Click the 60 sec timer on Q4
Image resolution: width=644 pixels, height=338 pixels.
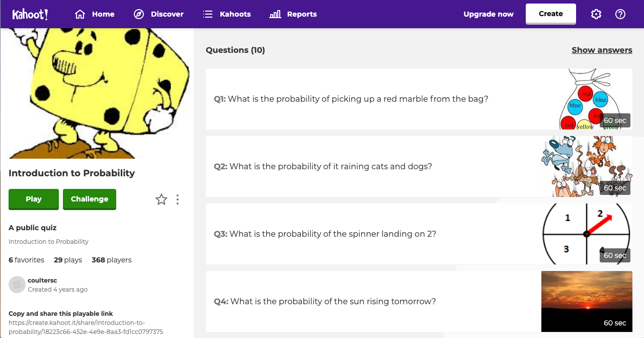(x=615, y=323)
